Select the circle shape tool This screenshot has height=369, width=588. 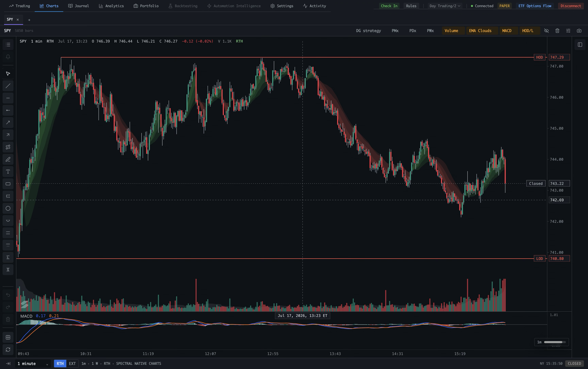tap(8, 208)
